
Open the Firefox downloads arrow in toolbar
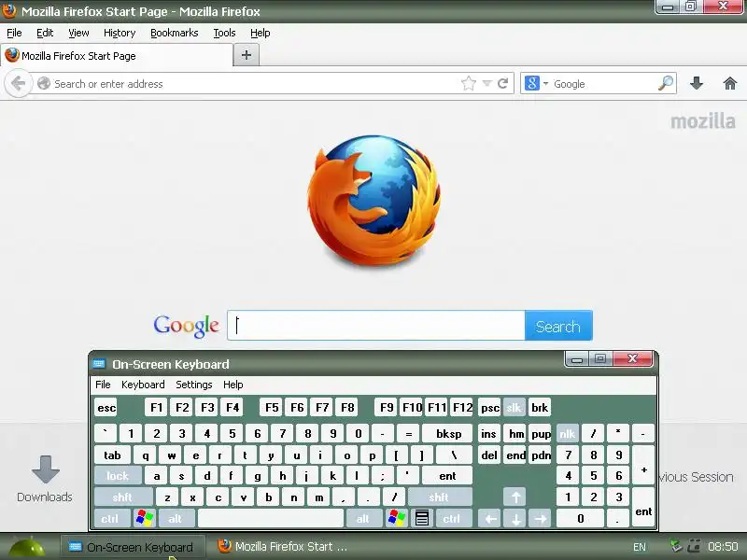pos(697,83)
